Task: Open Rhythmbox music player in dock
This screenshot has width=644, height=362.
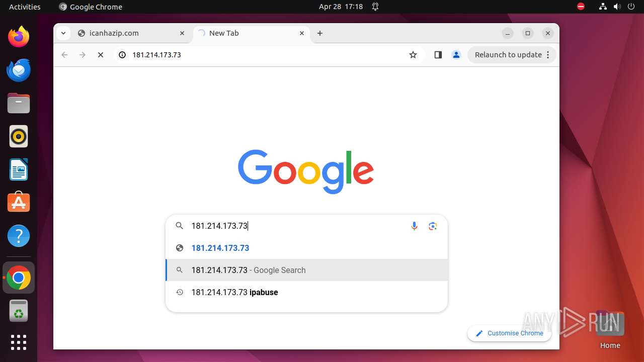Action: (19, 136)
